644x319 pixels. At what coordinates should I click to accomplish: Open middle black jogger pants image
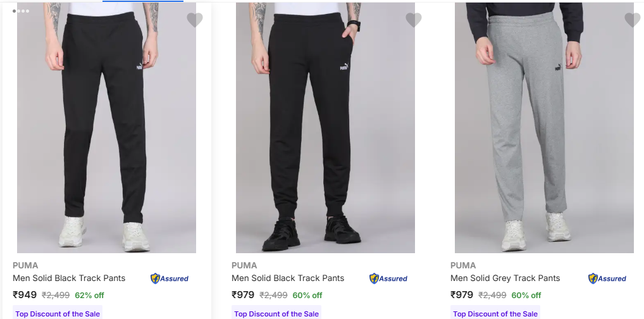click(325, 127)
